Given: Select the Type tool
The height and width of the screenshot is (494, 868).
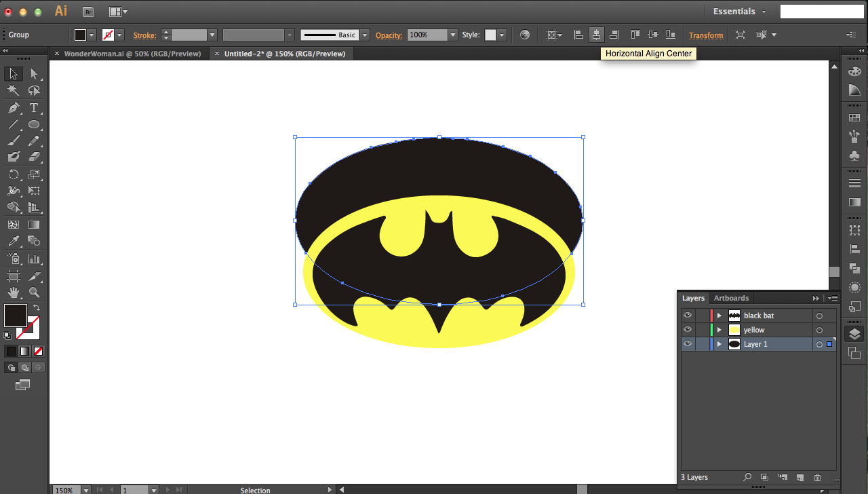Looking at the screenshot, I should [x=34, y=108].
